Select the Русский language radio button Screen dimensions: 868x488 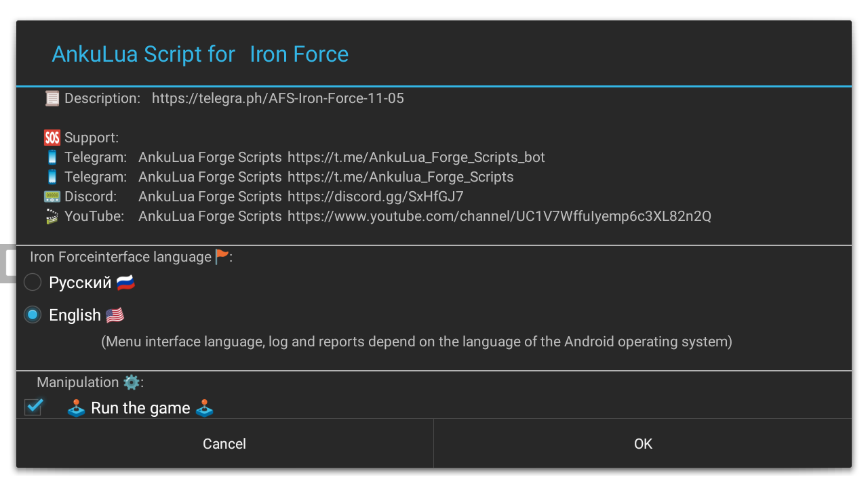point(33,282)
